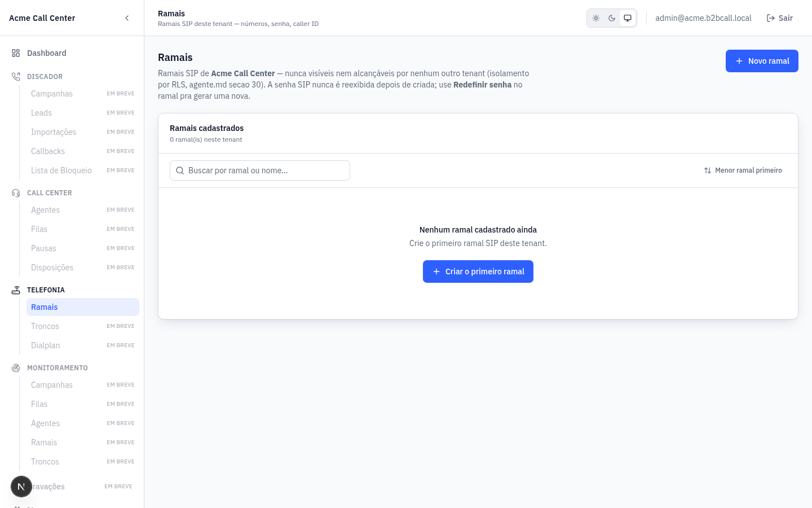Click the Discador phone icon
812x508 pixels.
pyautogui.click(x=16, y=77)
